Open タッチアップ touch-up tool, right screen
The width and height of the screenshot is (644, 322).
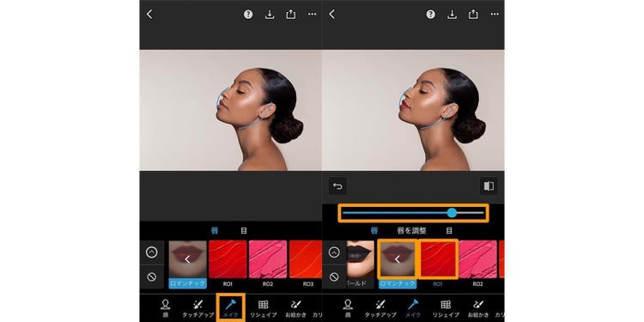point(380,308)
